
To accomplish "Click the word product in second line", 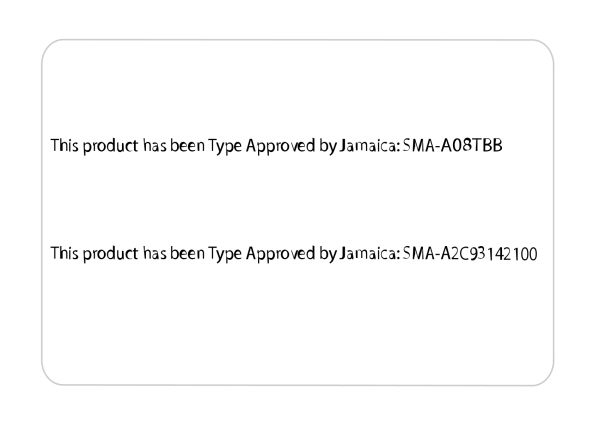I will point(111,254).
